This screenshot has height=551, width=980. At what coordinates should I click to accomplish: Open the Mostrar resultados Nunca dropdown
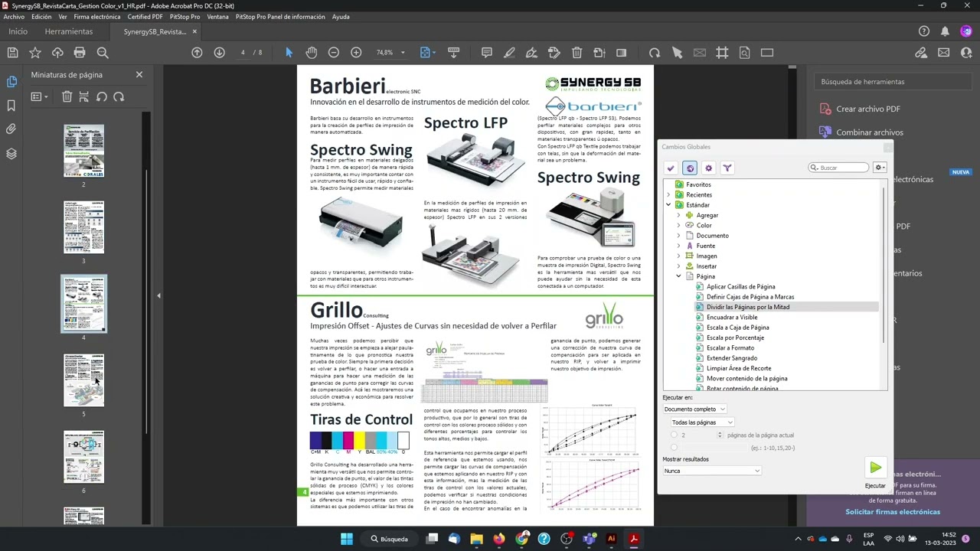click(x=712, y=471)
